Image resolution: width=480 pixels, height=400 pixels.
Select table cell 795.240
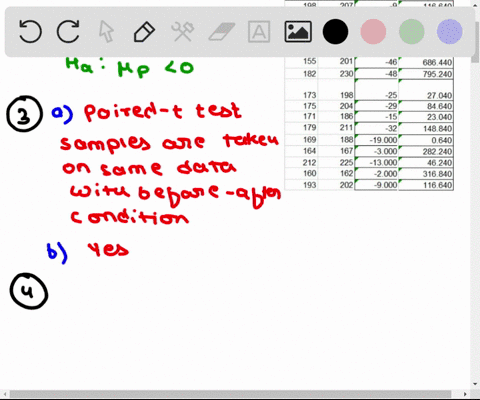pyautogui.click(x=426, y=73)
